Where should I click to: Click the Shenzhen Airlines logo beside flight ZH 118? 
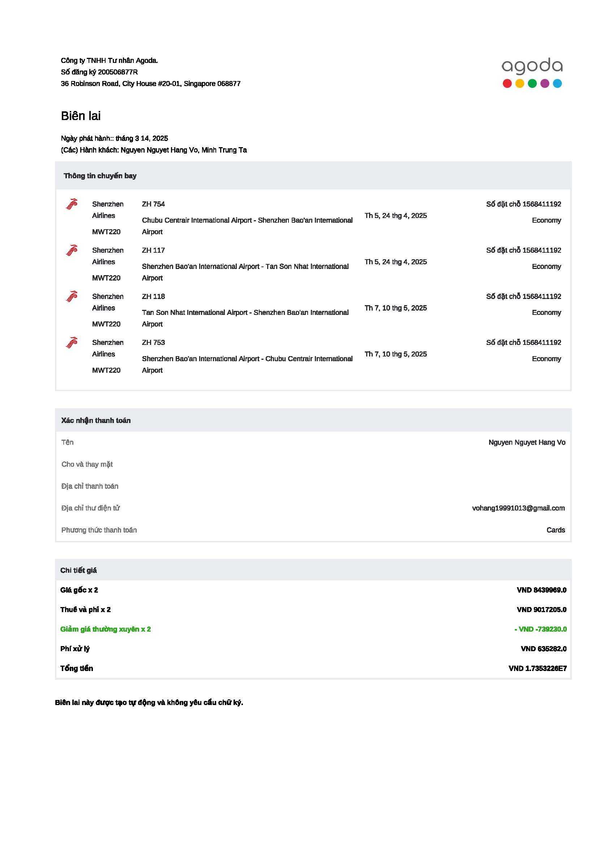coord(72,296)
